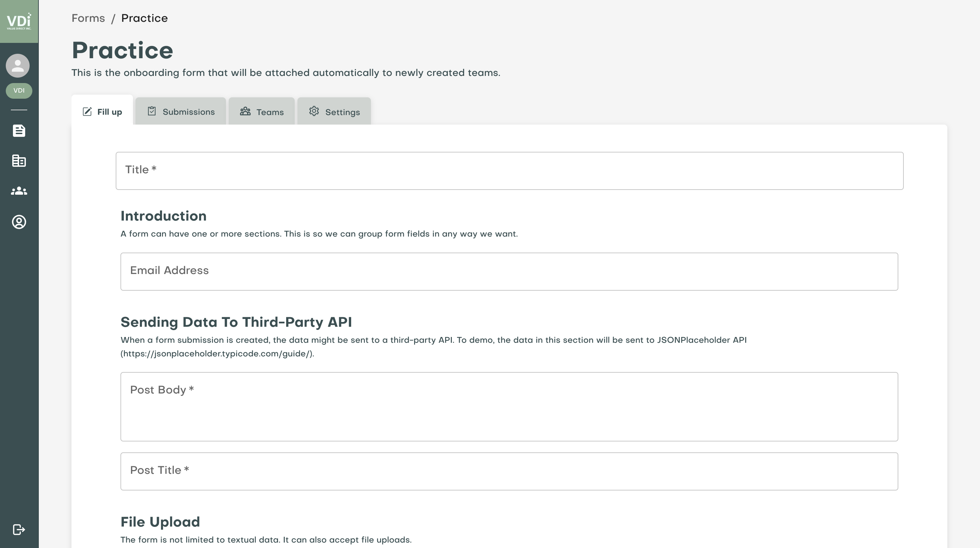Viewport: 980px width, 548px height.
Task: Open the account circle icon in sidebar
Action: [x=19, y=222]
